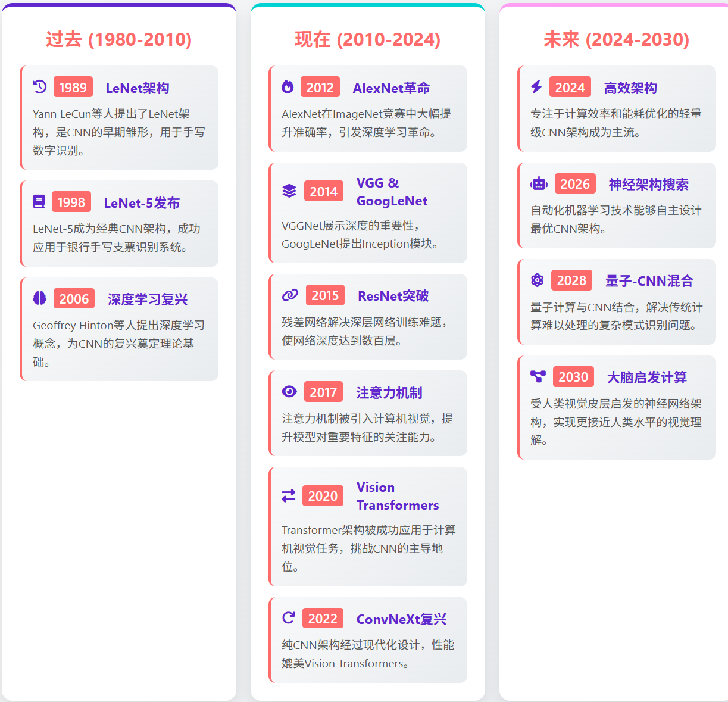Select the 2028 year badge
Screen dimensions: 728x702
(x=572, y=280)
